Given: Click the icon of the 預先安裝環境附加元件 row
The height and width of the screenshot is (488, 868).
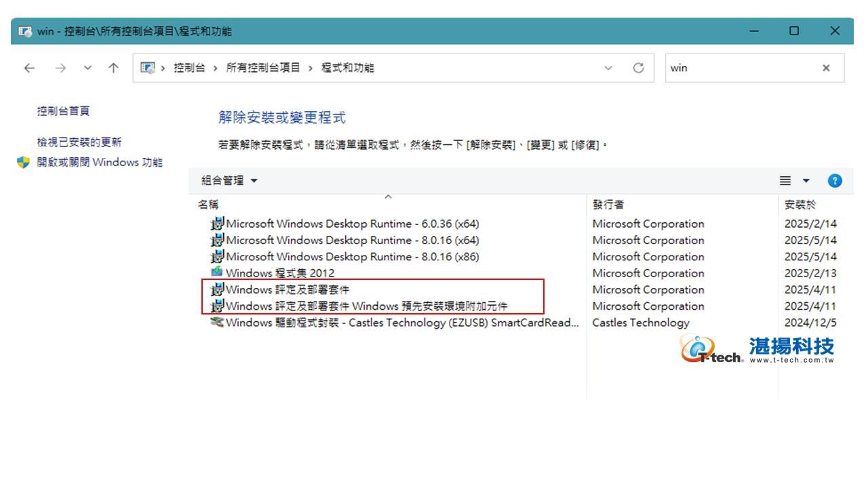Looking at the screenshot, I should pyautogui.click(x=217, y=306).
